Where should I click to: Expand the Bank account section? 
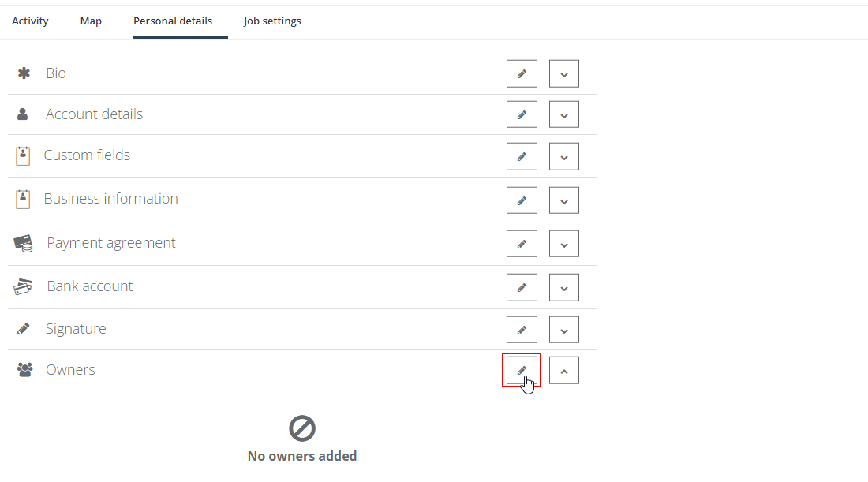pos(564,288)
